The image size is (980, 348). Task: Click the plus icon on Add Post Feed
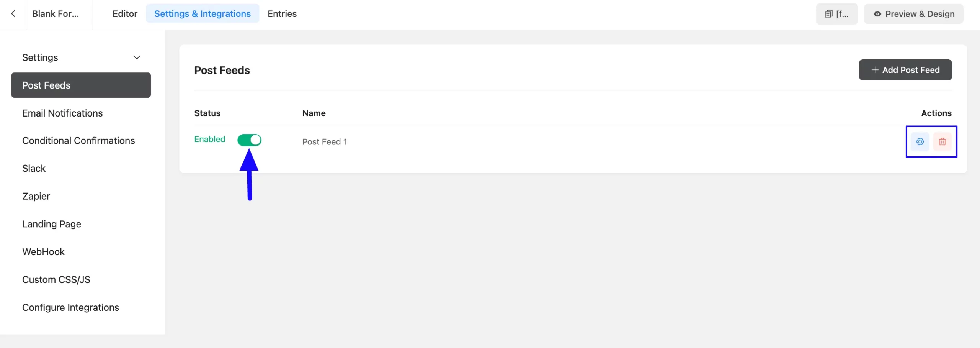point(875,70)
